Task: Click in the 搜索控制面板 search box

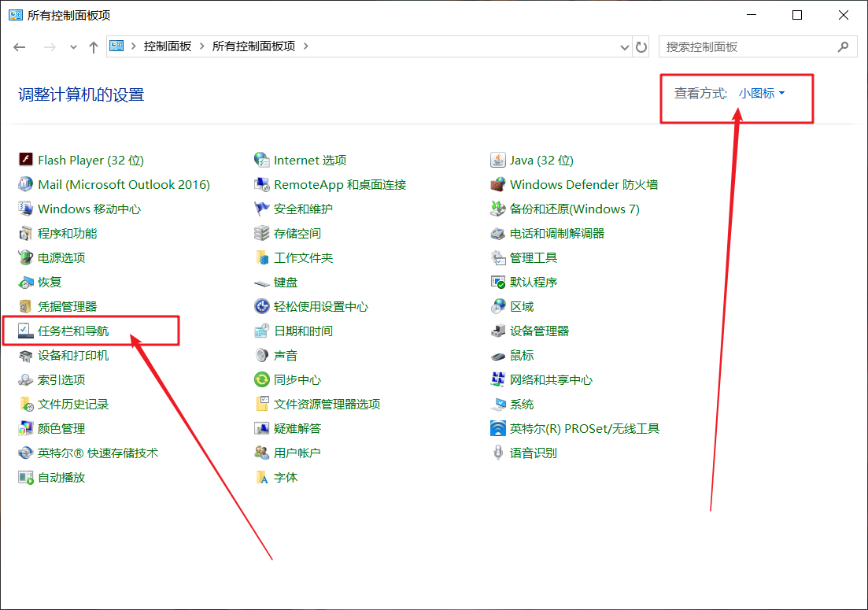Action: point(748,46)
